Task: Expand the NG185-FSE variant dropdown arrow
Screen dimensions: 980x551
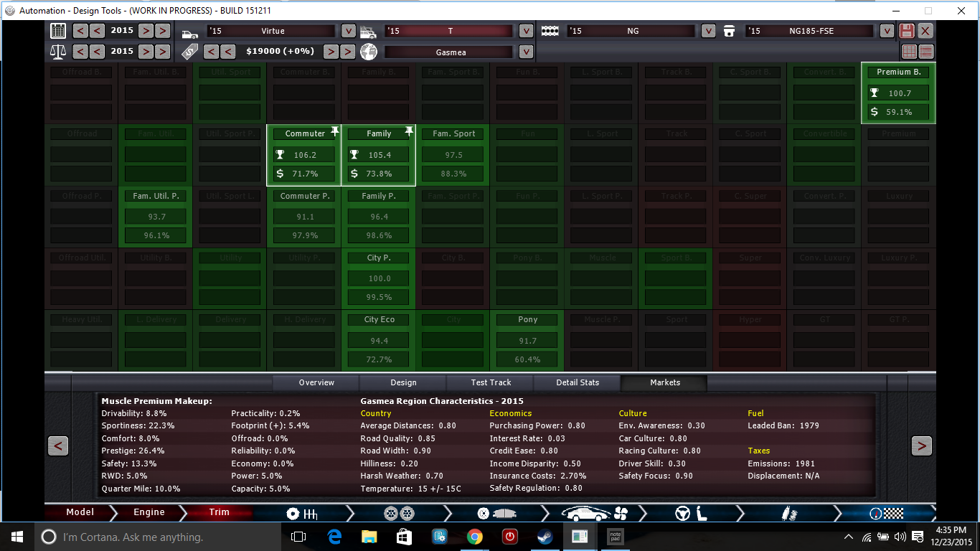Action: [x=887, y=31]
